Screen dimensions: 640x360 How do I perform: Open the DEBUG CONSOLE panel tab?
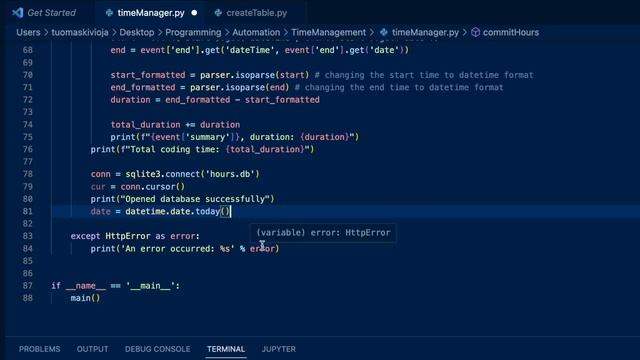(158, 349)
